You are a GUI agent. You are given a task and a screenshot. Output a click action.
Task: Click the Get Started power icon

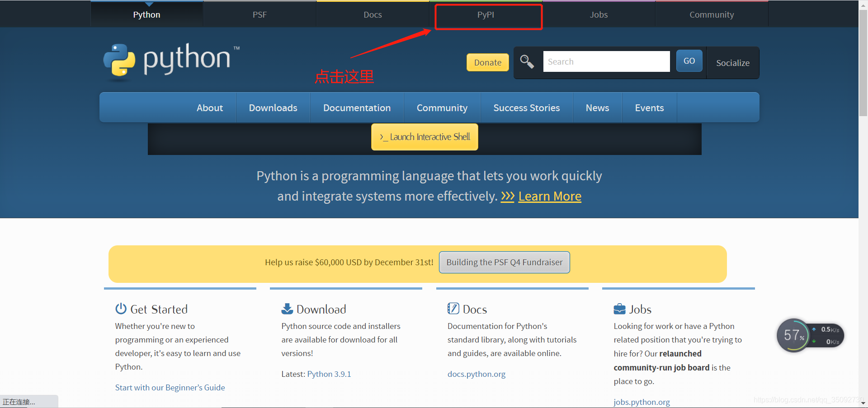121,309
